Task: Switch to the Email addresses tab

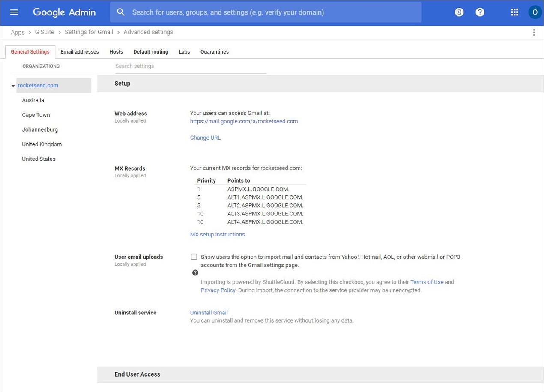Action: (79, 52)
